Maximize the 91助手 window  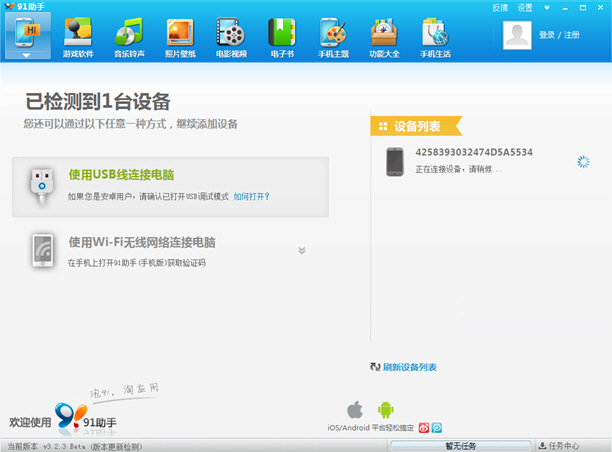(583, 8)
